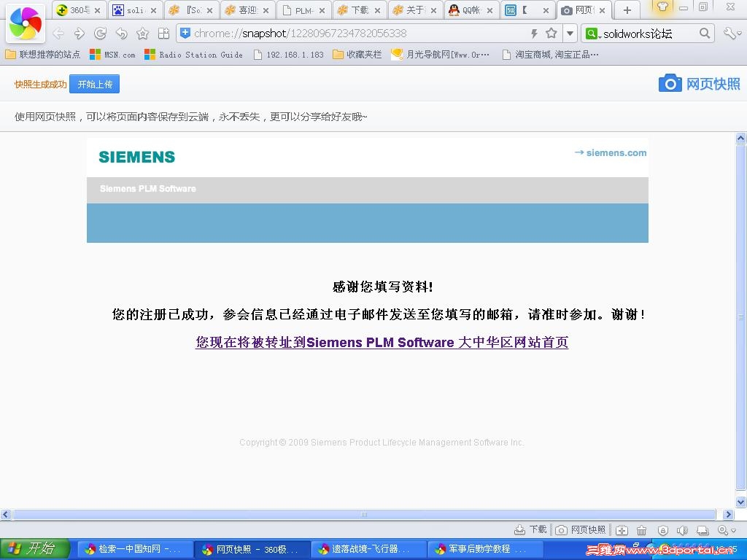Click 网页快照 in the status bar
Viewport: 747px width, 560px height.
(x=581, y=529)
